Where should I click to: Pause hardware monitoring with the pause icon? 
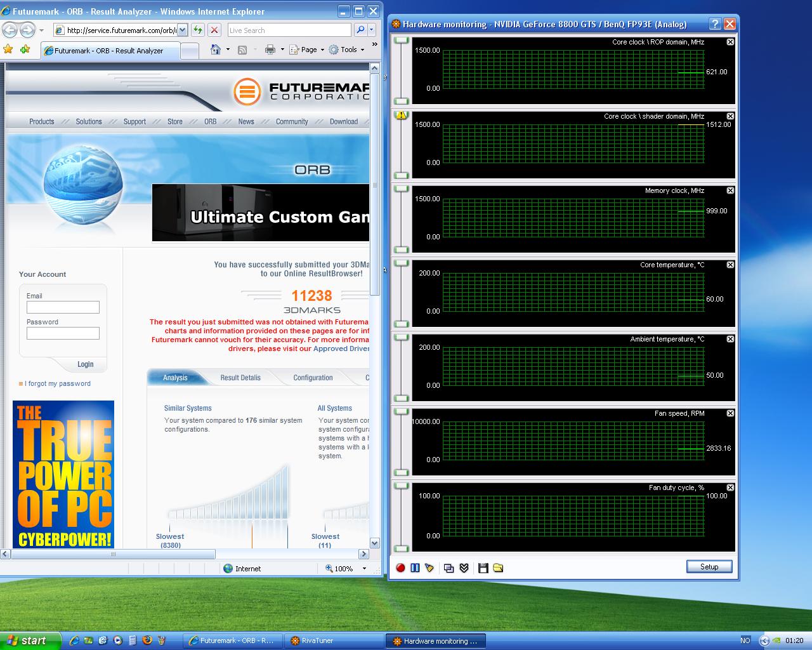click(x=415, y=567)
